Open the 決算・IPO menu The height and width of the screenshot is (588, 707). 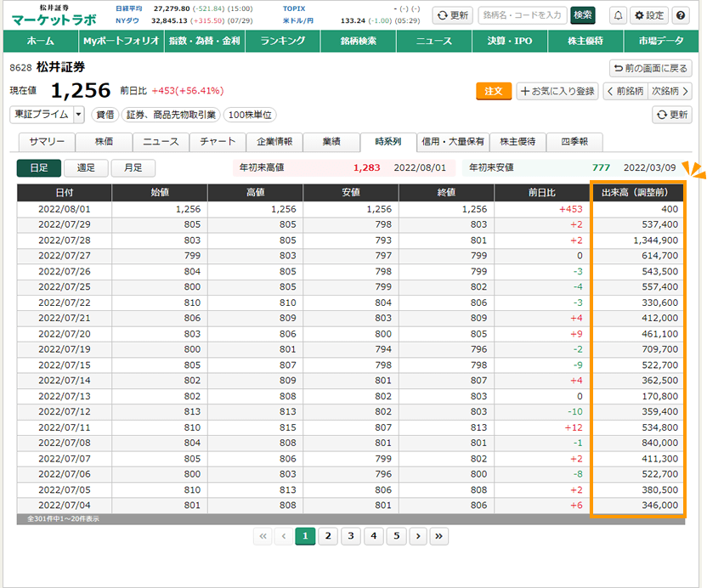pyautogui.click(x=510, y=41)
